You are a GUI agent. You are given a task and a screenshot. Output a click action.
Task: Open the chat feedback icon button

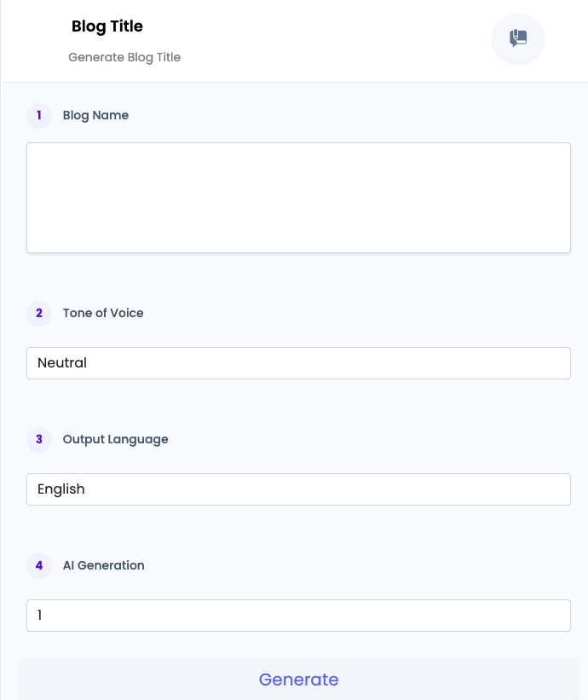point(518,38)
